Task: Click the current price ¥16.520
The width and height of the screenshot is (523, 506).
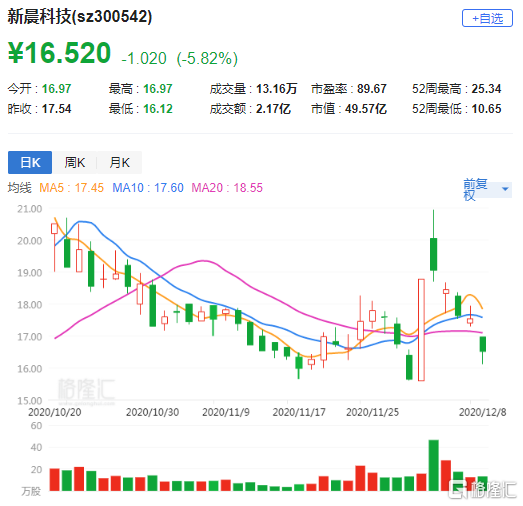Action: coord(59,53)
